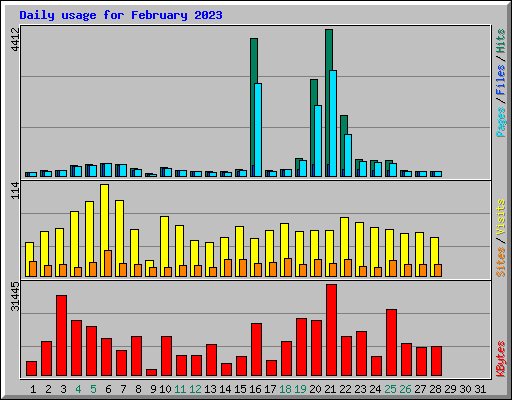Click the short red KBytes bar for day 9
Viewport: 512px width, 400px height.
151,372
